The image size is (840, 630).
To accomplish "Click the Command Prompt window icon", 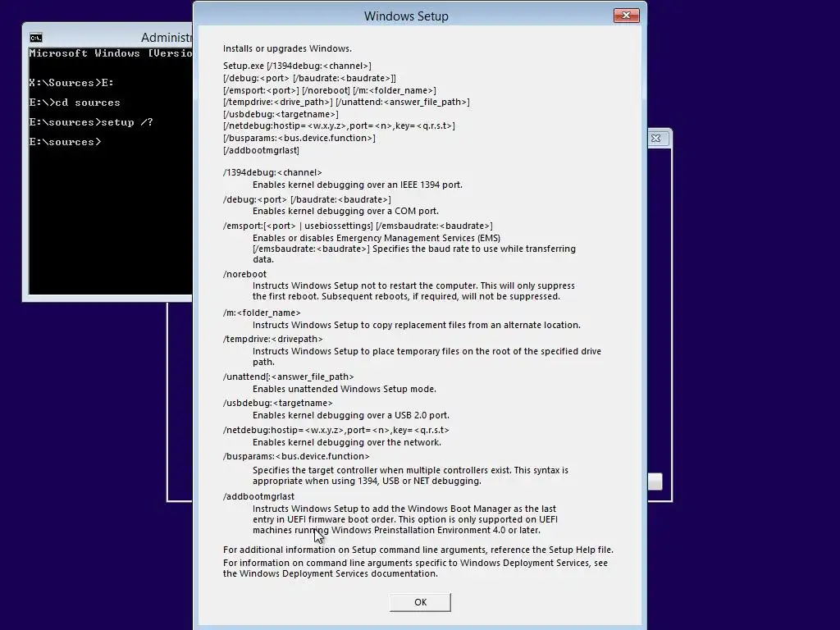I will (x=36, y=38).
